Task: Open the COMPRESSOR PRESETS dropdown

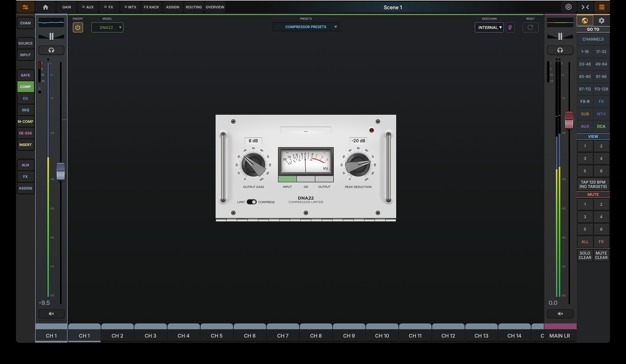Action: 306,27
